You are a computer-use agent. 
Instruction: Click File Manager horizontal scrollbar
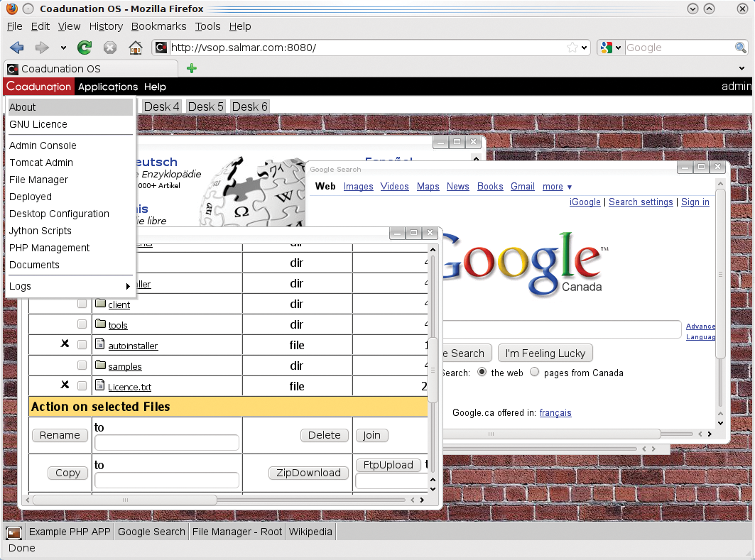[x=125, y=500]
